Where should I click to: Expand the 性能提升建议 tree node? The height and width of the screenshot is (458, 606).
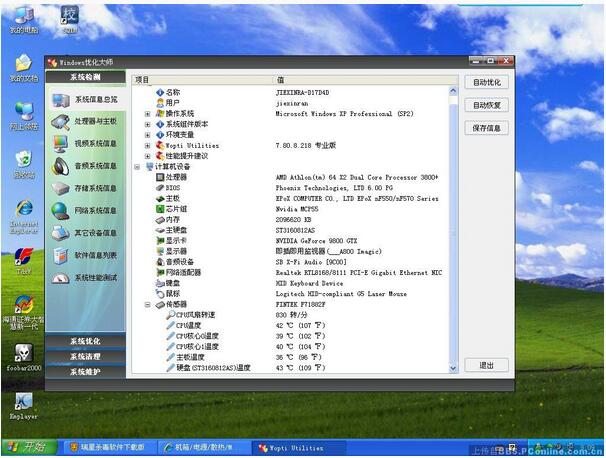tap(147, 156)
